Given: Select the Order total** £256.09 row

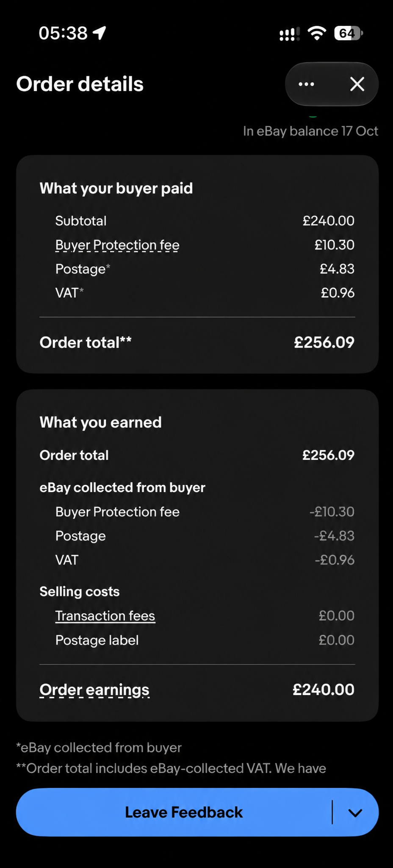Looking at the screenshot, I should [x=197, y=342].
